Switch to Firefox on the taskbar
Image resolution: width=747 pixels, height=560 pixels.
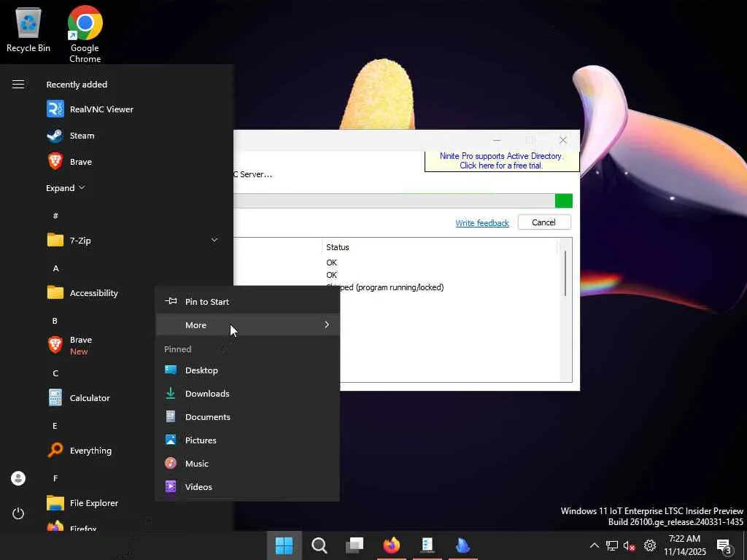[391, 545]
